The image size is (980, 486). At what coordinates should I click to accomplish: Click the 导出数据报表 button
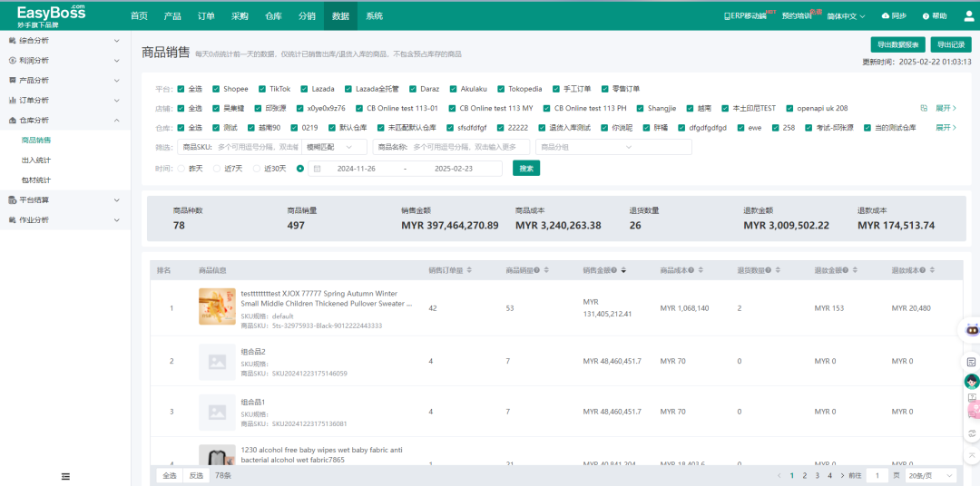pos(898,45)
